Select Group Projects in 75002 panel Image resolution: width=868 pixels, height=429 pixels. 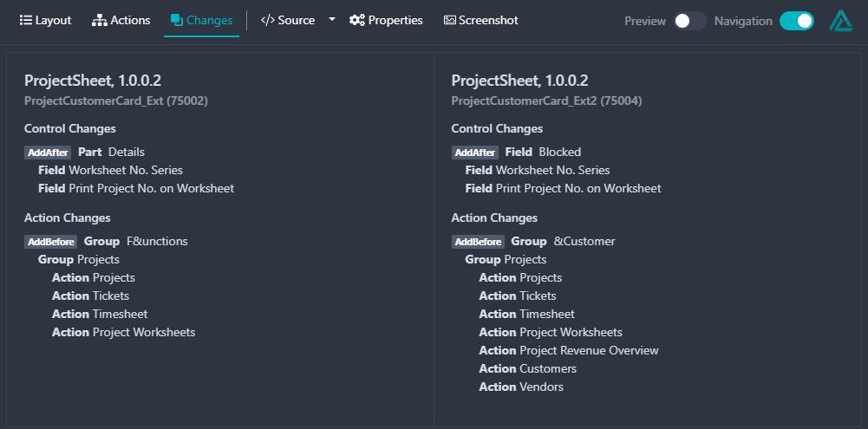point(79,260)
